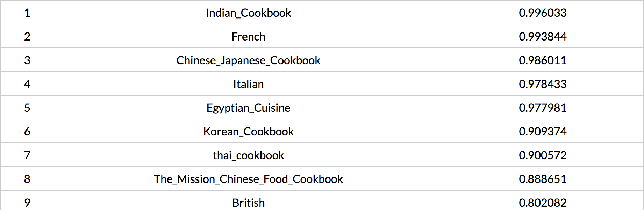Select the value 0.888651

coord(543,179)
